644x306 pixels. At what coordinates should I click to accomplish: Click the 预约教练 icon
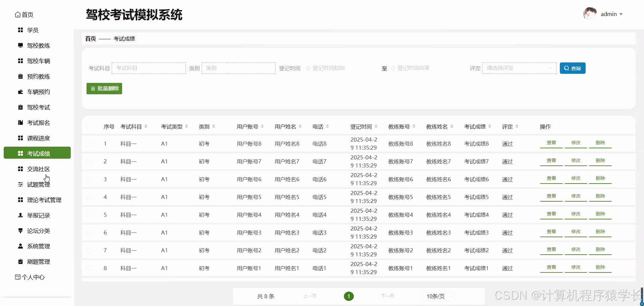tap(20, 76)
